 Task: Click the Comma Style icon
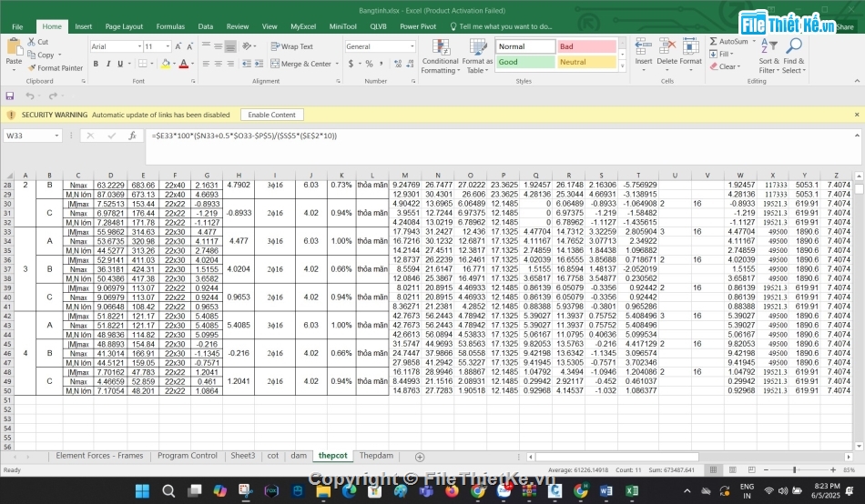point(382,64)
